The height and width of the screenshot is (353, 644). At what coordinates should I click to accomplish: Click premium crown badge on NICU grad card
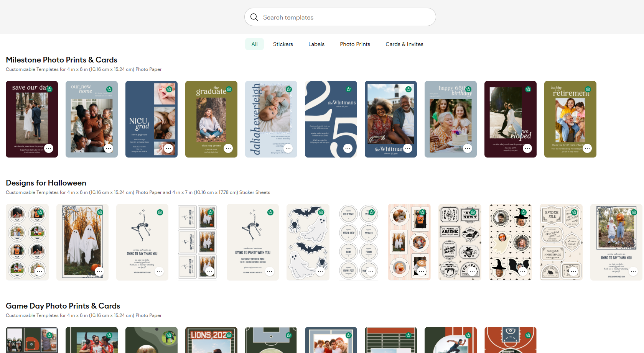169,89
